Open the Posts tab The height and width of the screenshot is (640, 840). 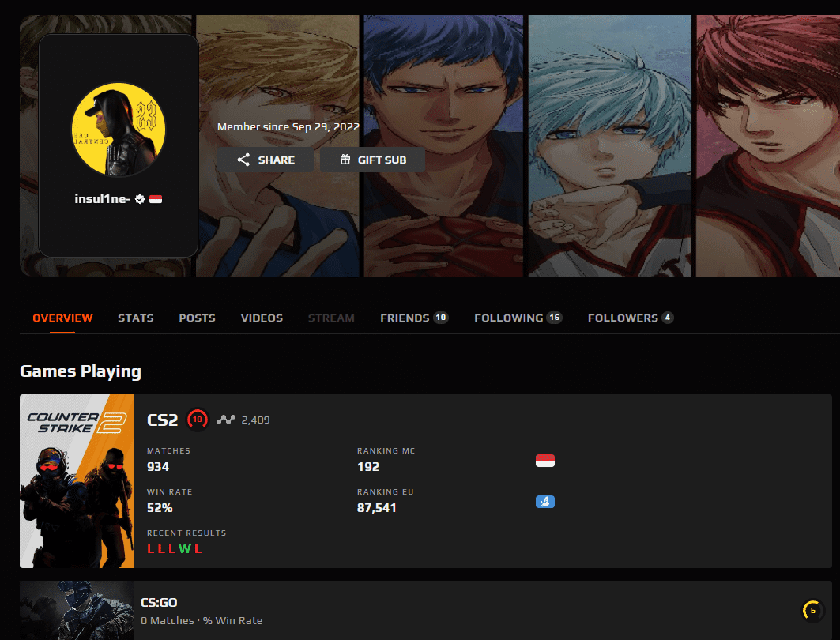point(197,318)
